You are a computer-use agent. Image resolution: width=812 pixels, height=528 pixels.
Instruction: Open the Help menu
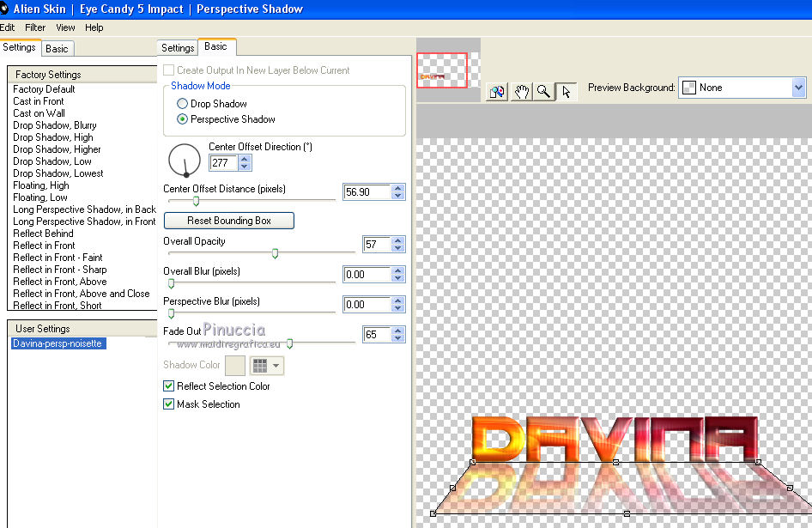click(94, 27)
